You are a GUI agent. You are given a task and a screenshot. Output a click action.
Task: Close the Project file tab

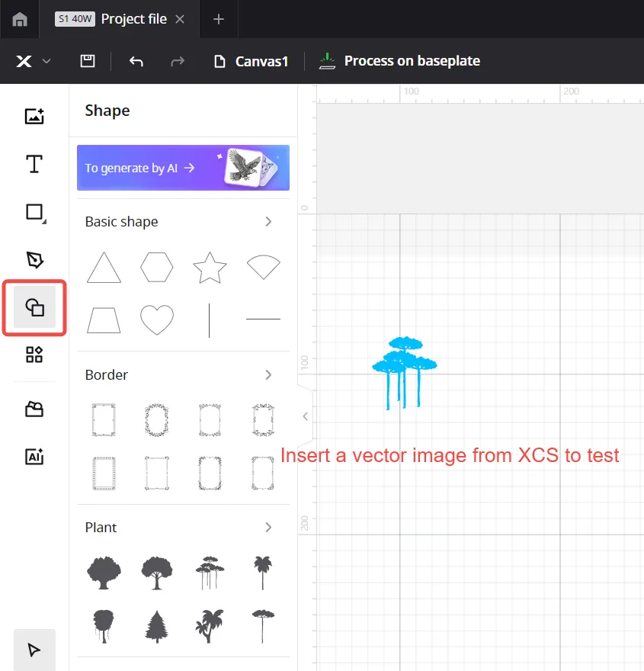(x=180, y=19)
